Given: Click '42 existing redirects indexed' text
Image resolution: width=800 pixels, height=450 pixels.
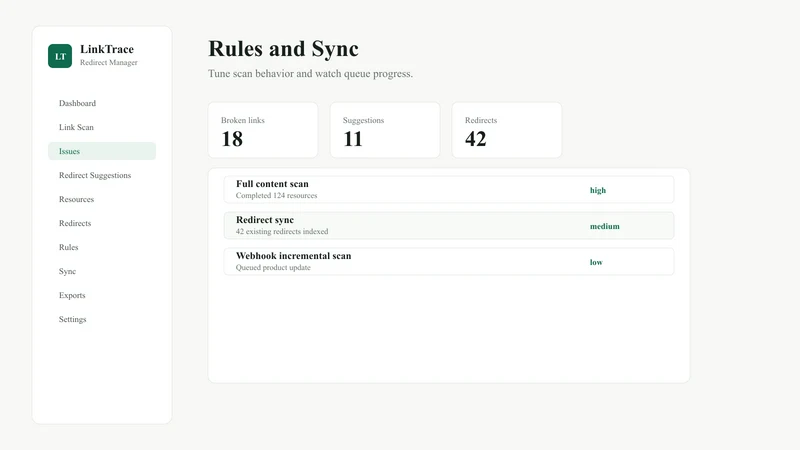Looking at the screenshot, I should (x=282, y=231).
